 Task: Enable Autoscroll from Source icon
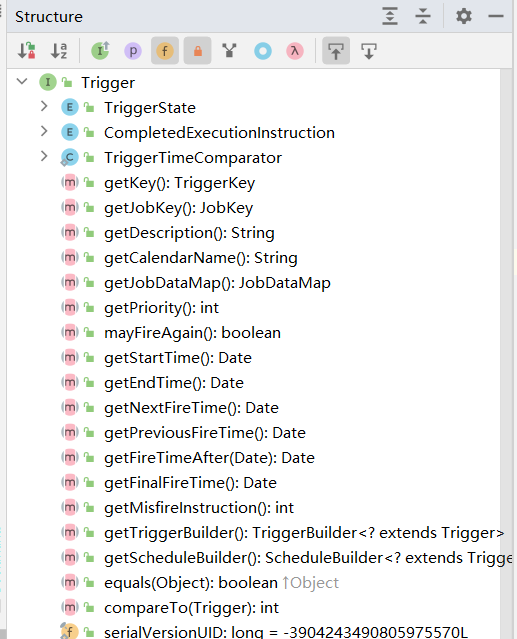(369, 51)
